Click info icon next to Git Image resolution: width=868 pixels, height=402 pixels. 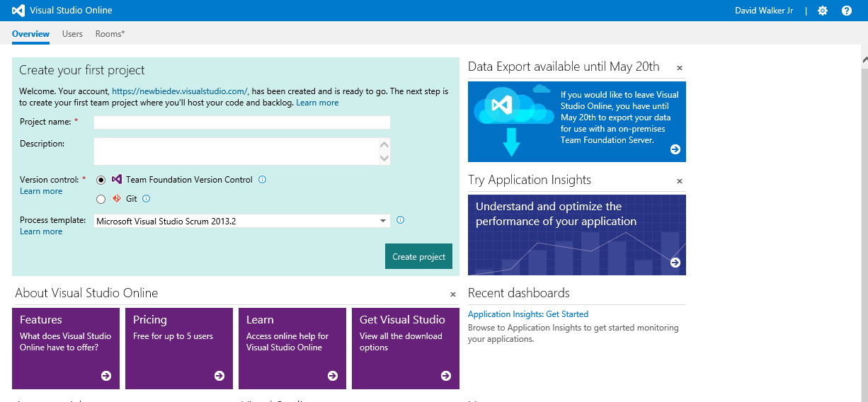[x=147, y=199]
